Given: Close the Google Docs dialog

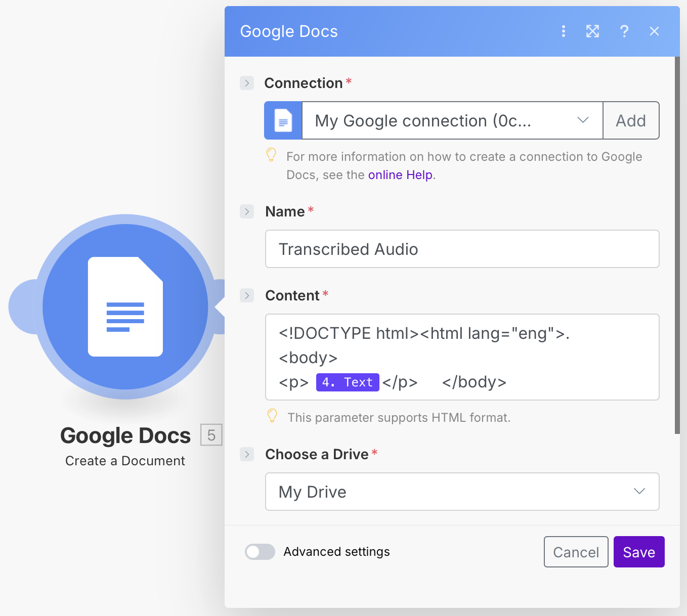Looking at the screenshot, I should 654,31.
